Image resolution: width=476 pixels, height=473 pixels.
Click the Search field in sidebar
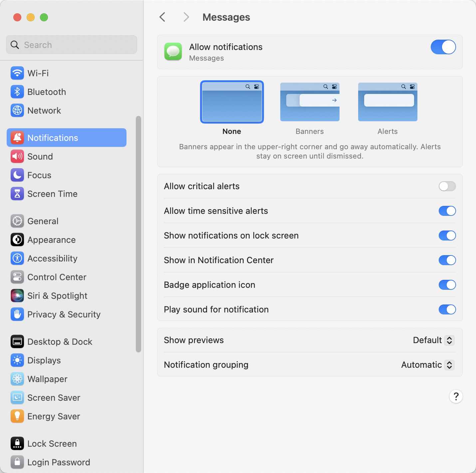(72, 45)
